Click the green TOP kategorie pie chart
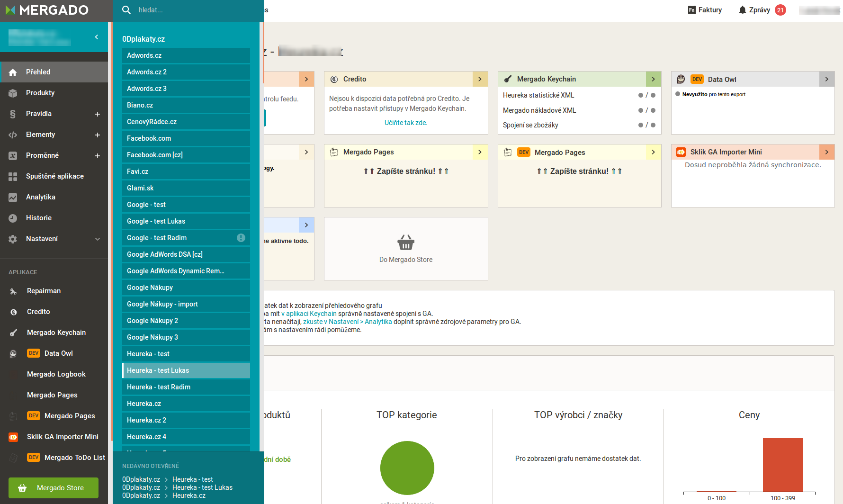This screenshot has height=504, width=843. [x=407, y=468]
